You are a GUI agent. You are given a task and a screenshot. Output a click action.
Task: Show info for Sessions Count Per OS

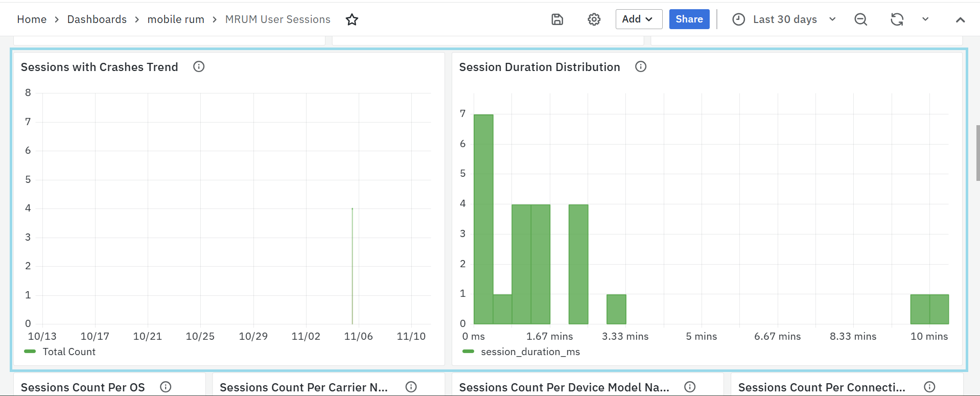[166, 387]
